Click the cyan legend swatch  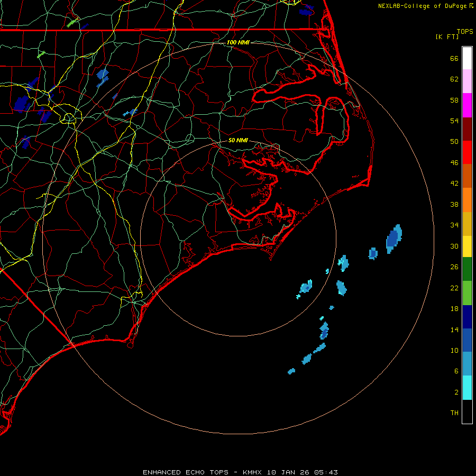pos(467,388)
